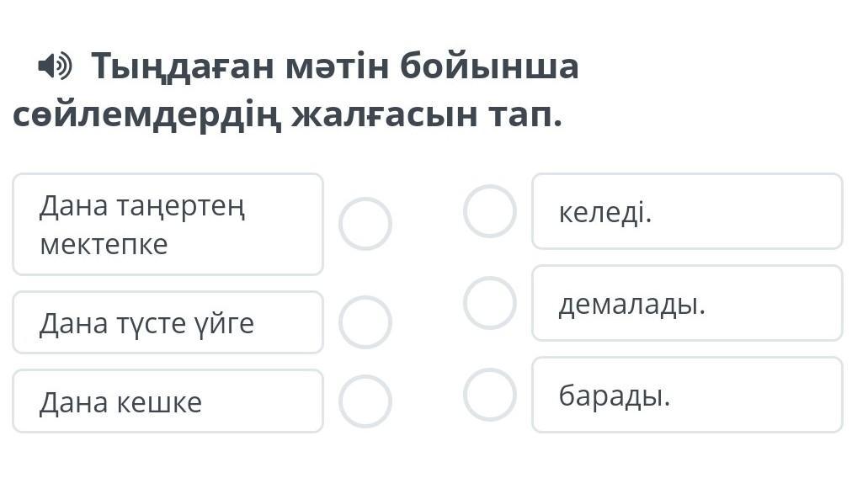Select the circle beside 'Дана түсте үйге'
The width and height of the screenshot is (868, 494).
(365, 322)
